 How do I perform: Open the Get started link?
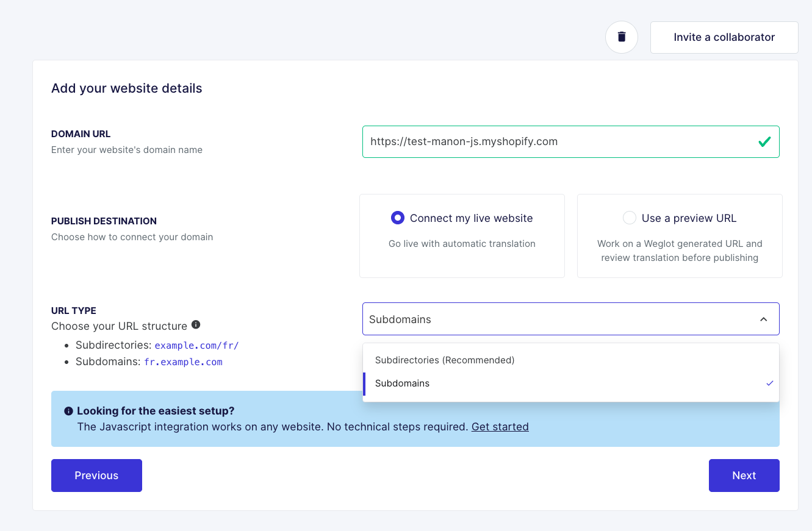[500, 427]
